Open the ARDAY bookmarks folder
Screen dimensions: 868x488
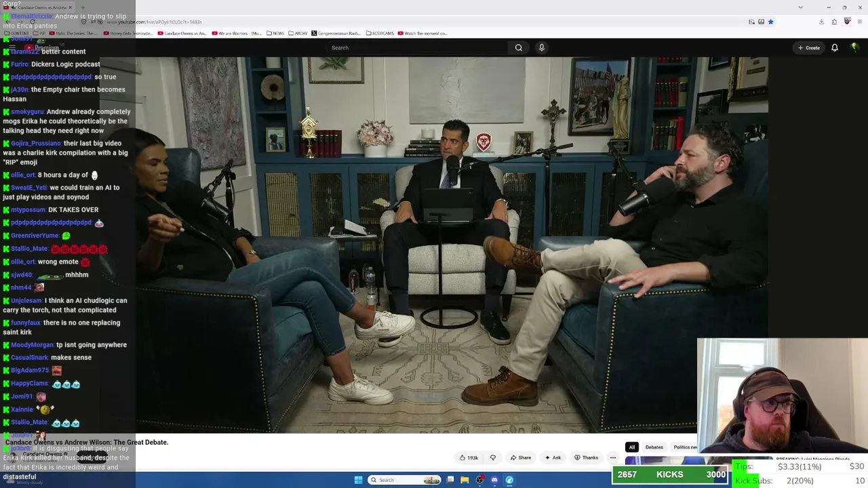click(298, 33)
